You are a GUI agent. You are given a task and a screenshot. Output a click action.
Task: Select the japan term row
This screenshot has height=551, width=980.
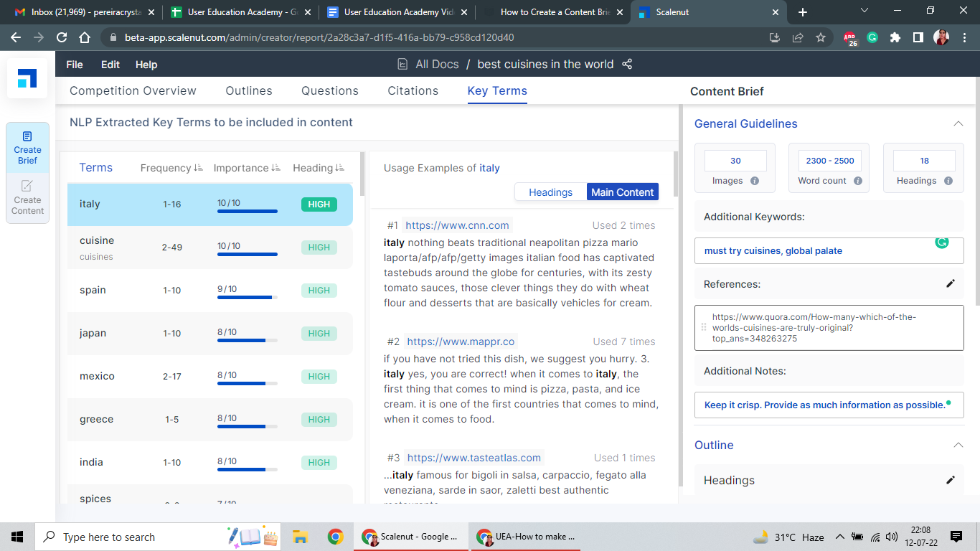click(x=210, y=334)
